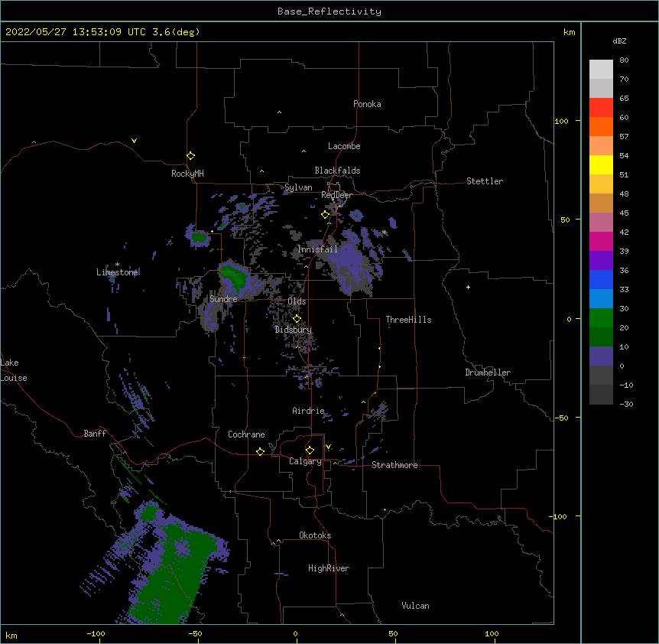This screenshot has width=659, height=644.
Task: Click the yellow diamond marker near Cochrane
Action: (260, 451)
